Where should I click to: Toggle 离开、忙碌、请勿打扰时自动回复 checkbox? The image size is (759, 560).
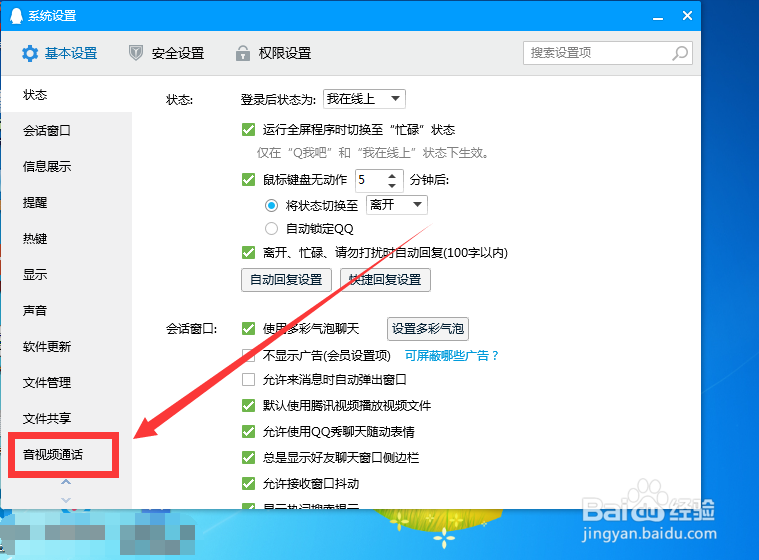(x=248, y=253)
